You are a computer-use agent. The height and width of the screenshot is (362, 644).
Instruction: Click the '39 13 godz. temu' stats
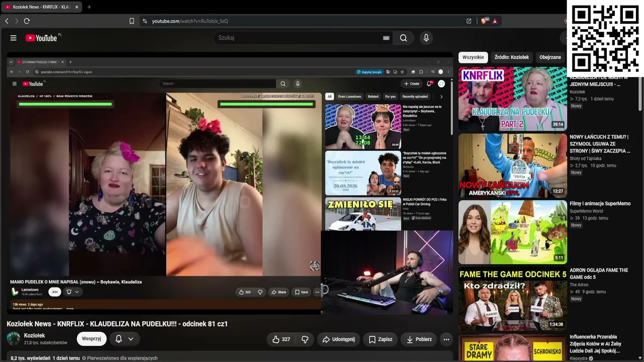tap(589, 218)
